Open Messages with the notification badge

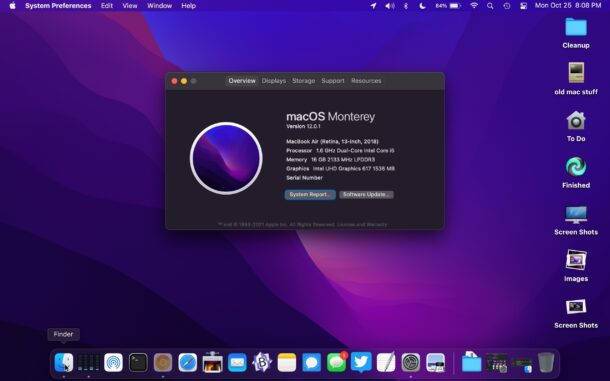pyautogui.click(x=337, y=363)
